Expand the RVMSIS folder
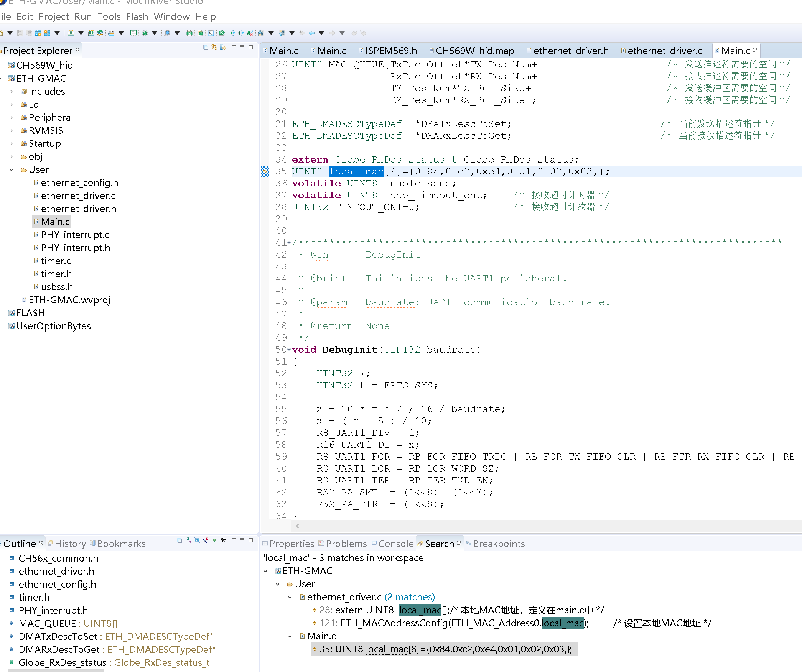Screen dimensions: 802x672 coord(12,131)
